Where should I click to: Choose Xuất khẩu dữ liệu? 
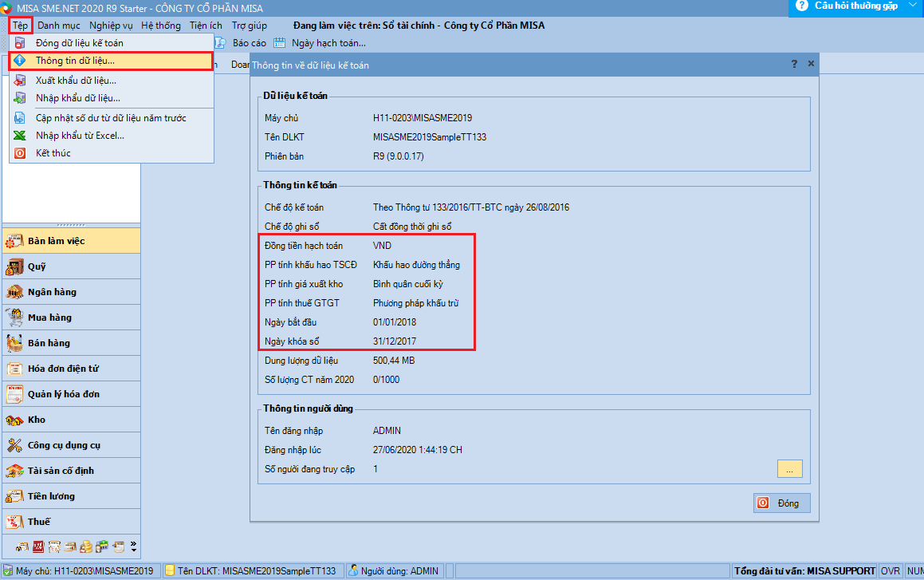tap(112, 80)
